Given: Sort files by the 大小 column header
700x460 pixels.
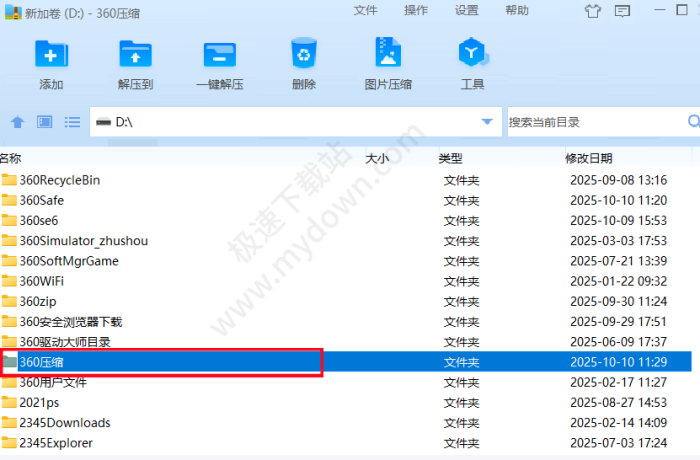Looking at the screenshot, I should tap(376, 158).
